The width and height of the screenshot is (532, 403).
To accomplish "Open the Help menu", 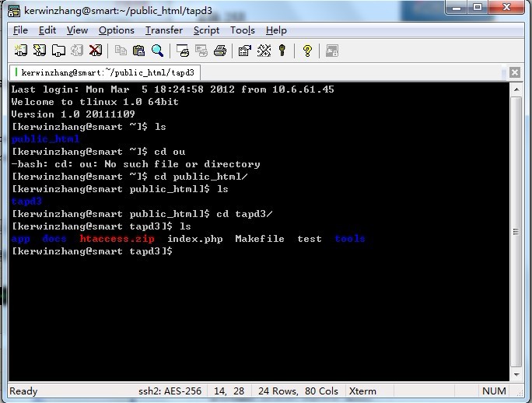I will tap(276, 30).
